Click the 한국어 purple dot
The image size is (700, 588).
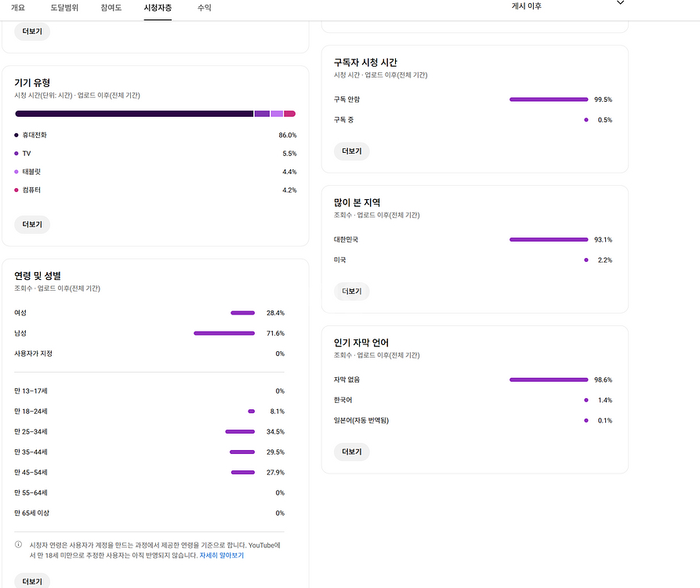(585, 400)
